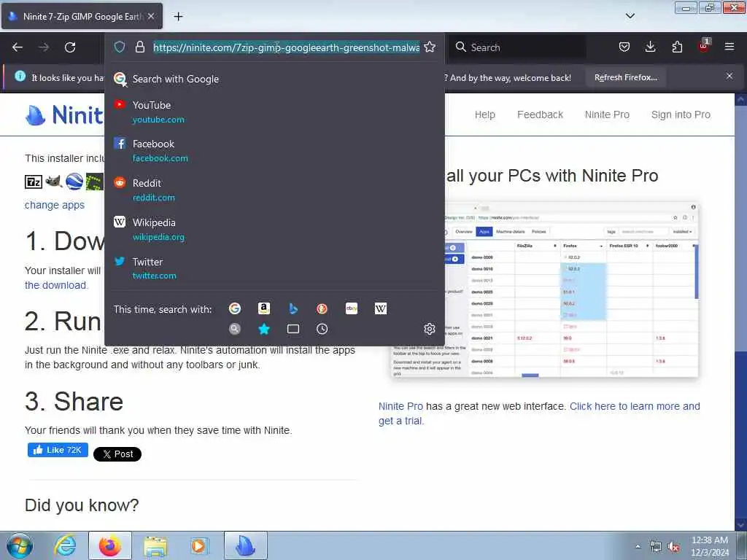Switch to Firefox in the taskbar
The height and width of the screenshot is (560, 747).
[x=110, y=545]
